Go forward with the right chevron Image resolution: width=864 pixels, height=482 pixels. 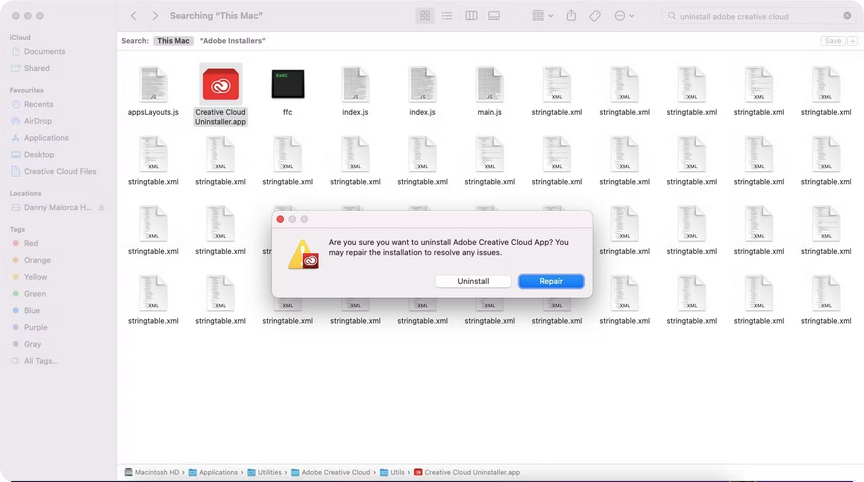tap(155, 16)
